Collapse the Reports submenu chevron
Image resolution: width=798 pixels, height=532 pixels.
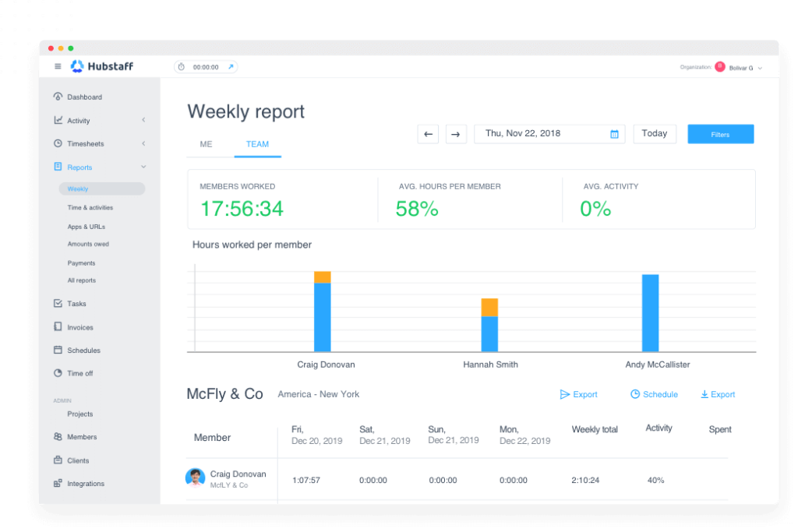(x=143, y=167)
